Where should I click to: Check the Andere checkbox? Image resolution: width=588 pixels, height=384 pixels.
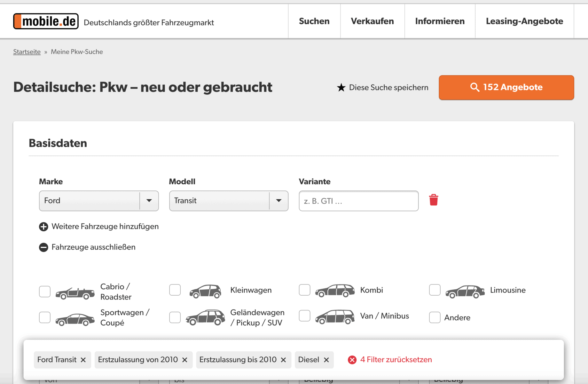pyautogui.click(x=435, y=317)
